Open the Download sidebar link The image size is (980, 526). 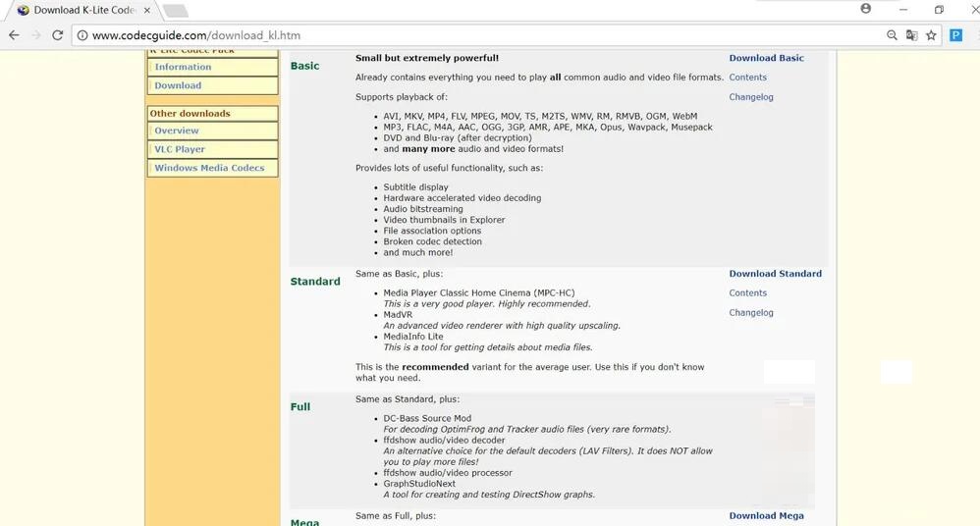pyautogui.click(x=178, y=85)
